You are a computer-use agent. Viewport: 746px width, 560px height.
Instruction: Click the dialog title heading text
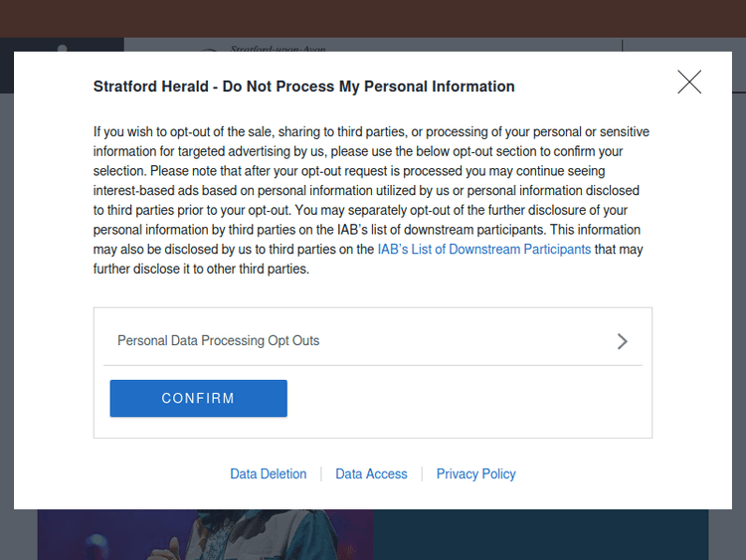(x=303, y=87)
